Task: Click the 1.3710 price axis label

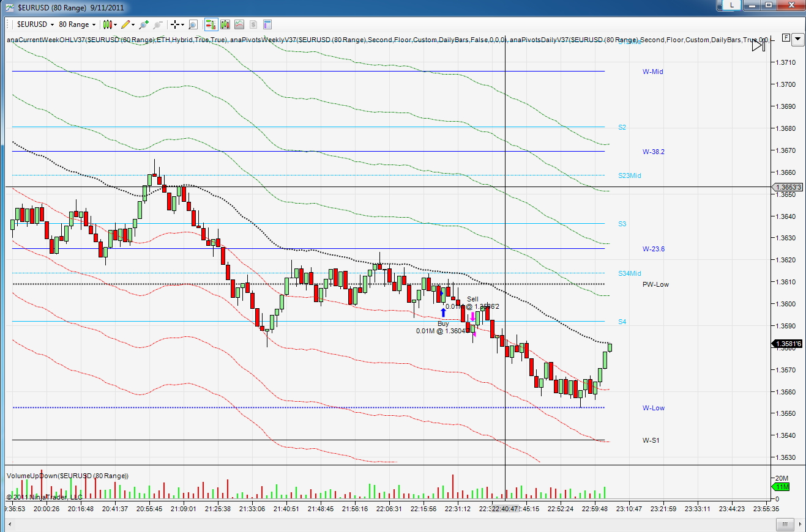Action: pyautogui.click(x=786, y=62)
